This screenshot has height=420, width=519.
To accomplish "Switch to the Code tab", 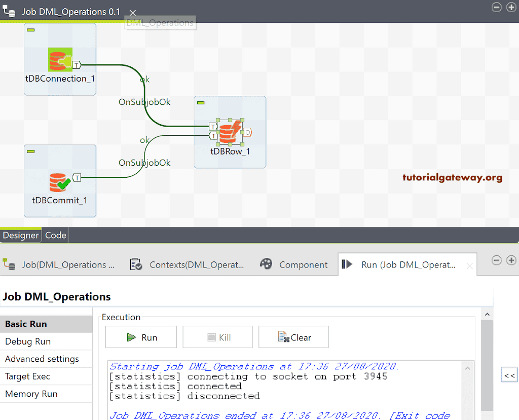I will pyautogui.click(x=55, y=235).
